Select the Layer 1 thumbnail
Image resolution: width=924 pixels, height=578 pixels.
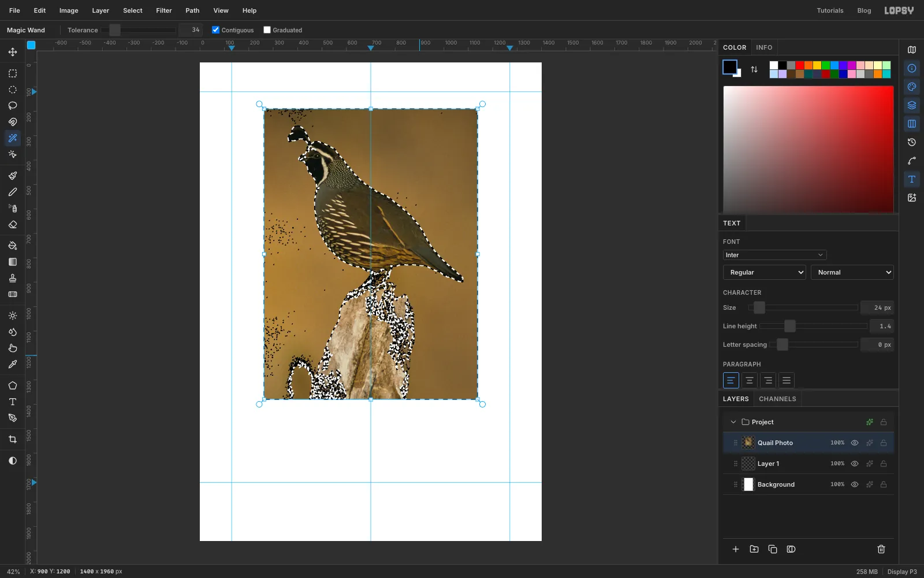pos(748,464)
